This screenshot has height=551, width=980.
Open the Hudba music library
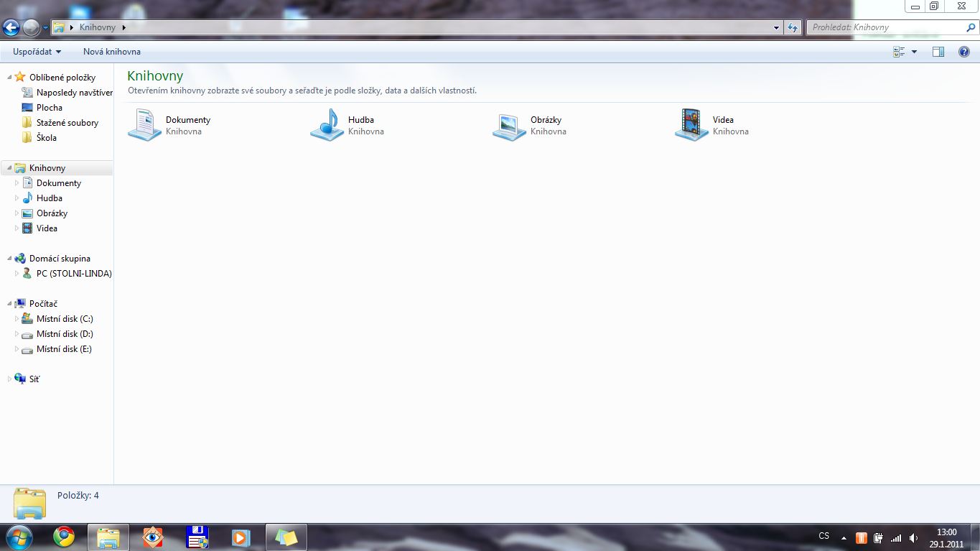[x=327, y=125]
